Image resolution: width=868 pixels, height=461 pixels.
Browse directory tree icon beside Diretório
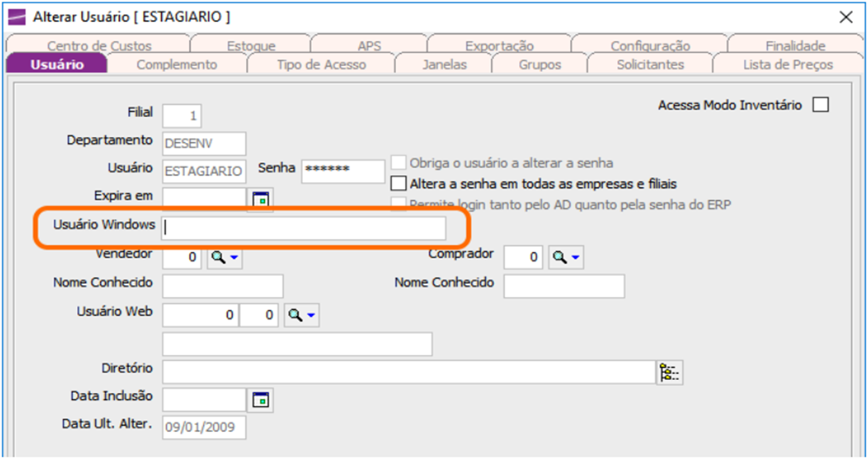click(670, 372)
